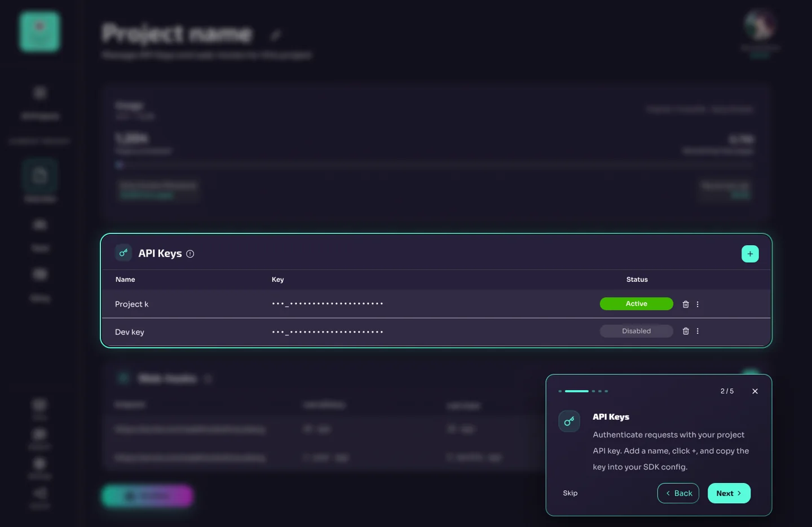
Task: Click the tour progress step indicator
Action: click(583, 391)
